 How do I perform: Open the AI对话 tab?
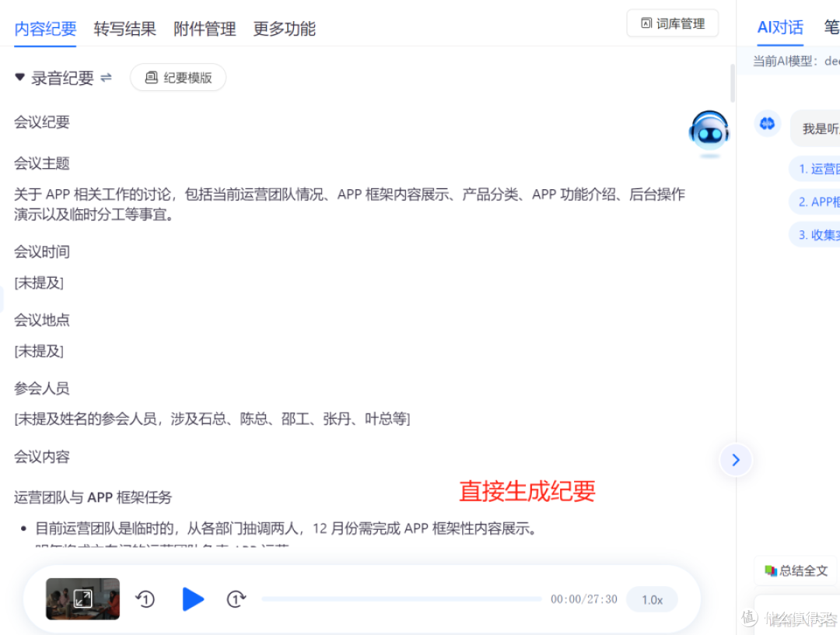[780, 27]
